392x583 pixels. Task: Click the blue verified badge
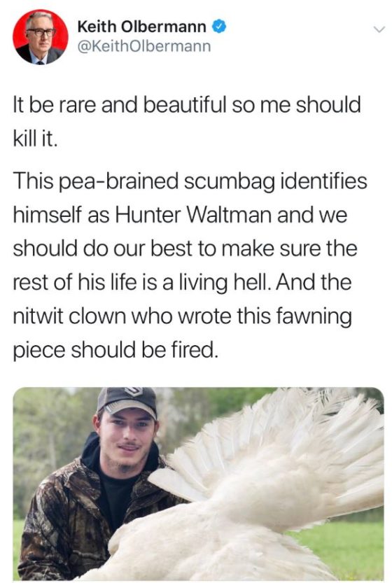219,27
